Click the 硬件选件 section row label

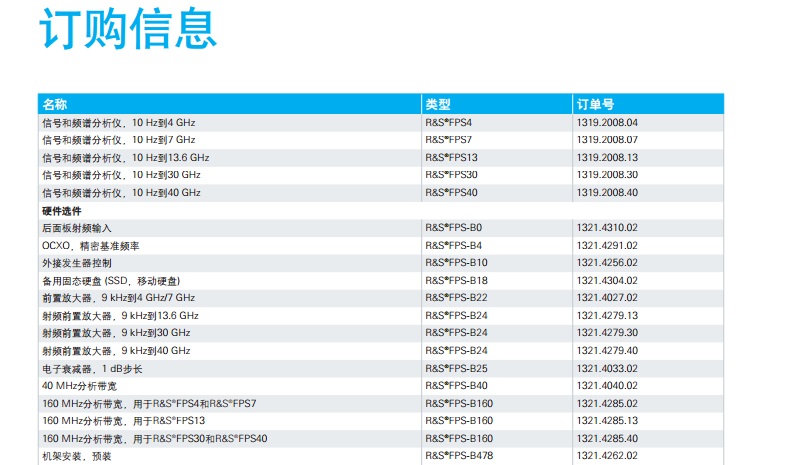(62, 211)
